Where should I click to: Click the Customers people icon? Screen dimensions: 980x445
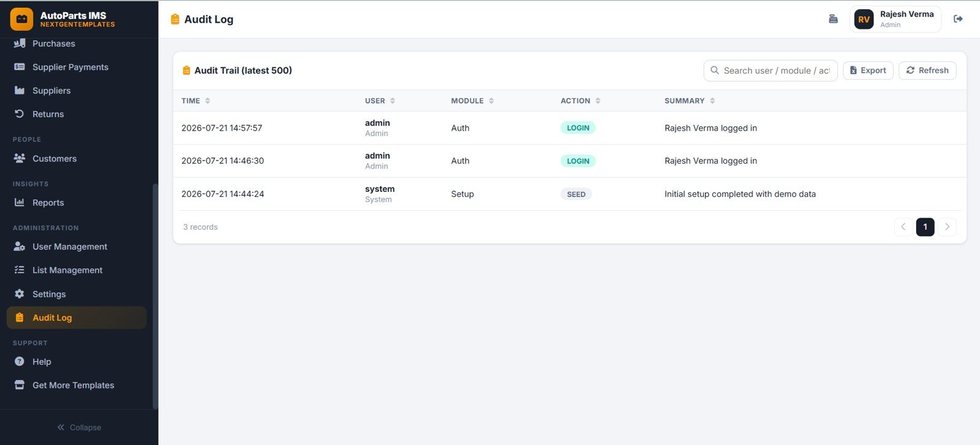20,158
